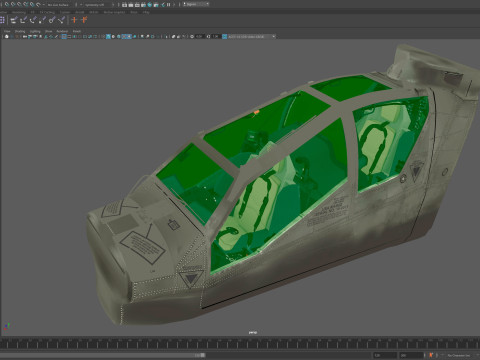Open the Lighting panel menu
Screen dimensions: 480x360
pyautogui.click(x=35, y=31)
